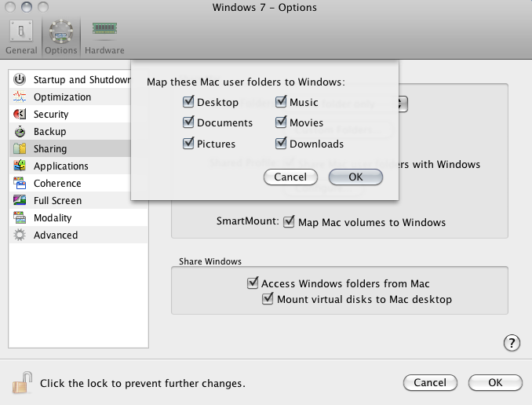
Task: Click the Applications icon in sidebar
Action: point(20,166)
